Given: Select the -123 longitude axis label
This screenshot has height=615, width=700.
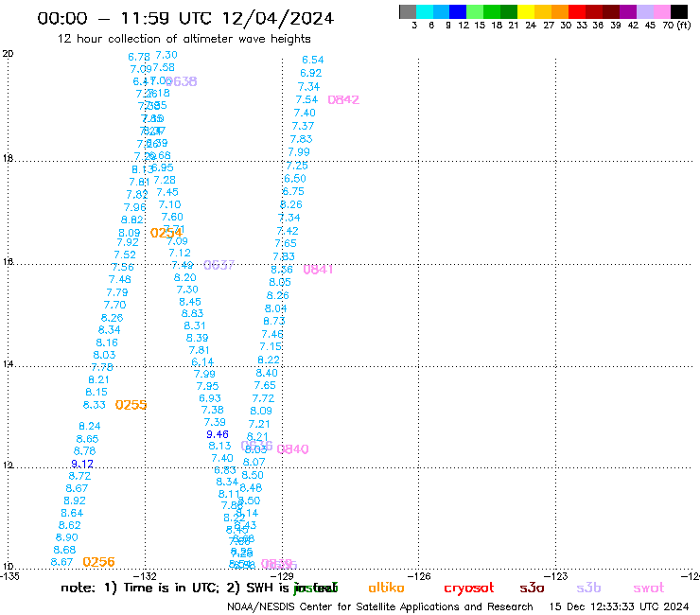Looking at the screenshot, I should (556, 576).
